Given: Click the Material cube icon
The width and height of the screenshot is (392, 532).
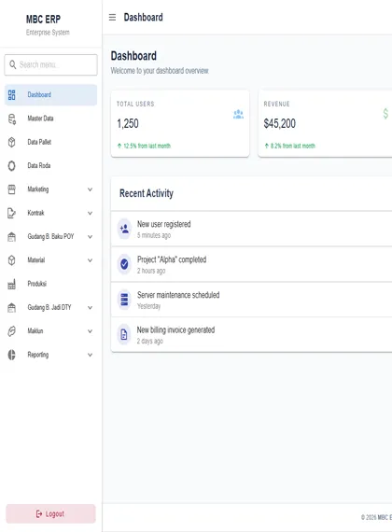Looking at the screenshot, I should click(11, 260).
